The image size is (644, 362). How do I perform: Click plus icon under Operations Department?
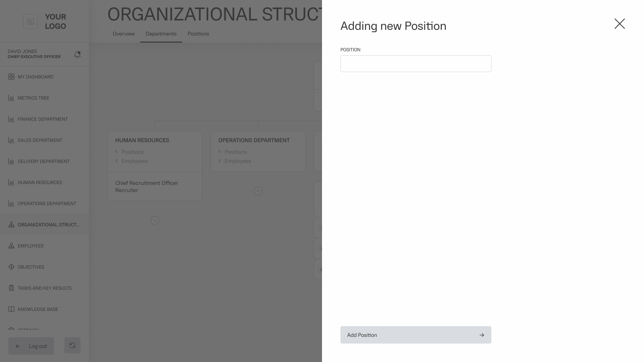pyautogui.click(x=258, y=191)
